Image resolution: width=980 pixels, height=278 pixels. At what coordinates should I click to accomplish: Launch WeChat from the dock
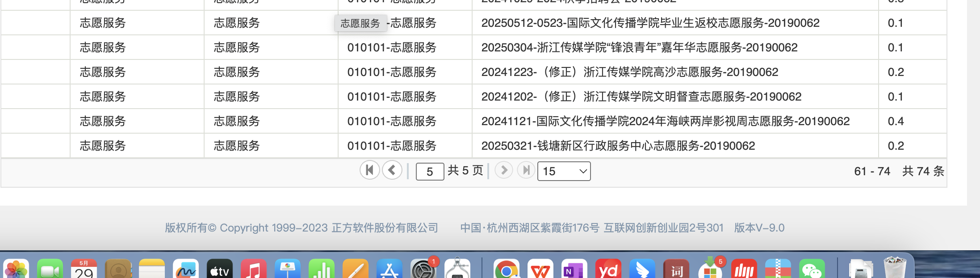point(812,270)
